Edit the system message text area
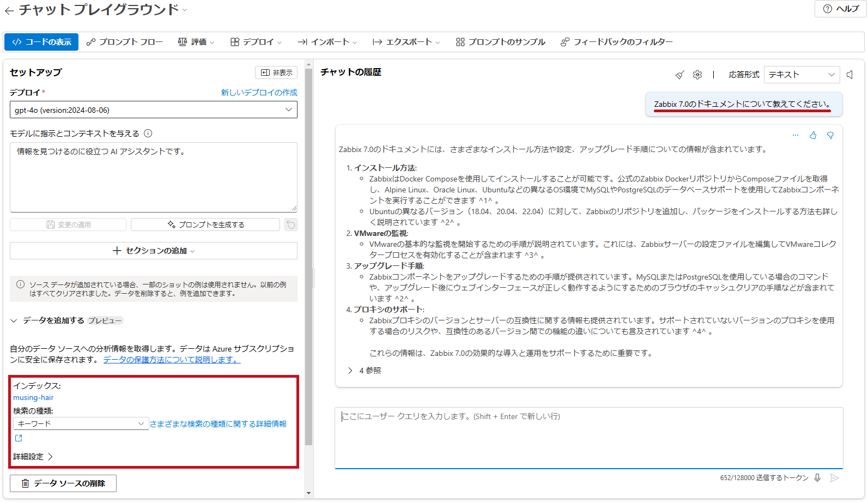 pyautogui.click(x=154, y=177)
